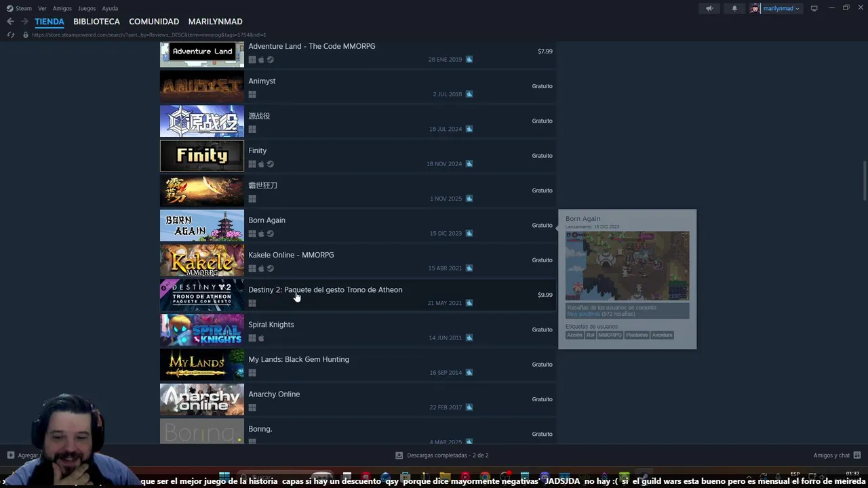
Task: Open Destiny 2 Trono de Atheon entry
Action: (358, 295)
